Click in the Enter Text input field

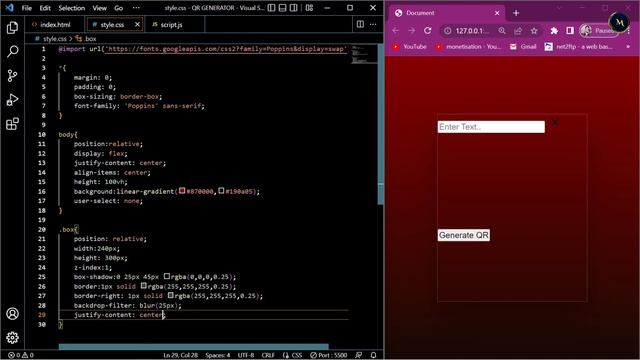point(491,127)
